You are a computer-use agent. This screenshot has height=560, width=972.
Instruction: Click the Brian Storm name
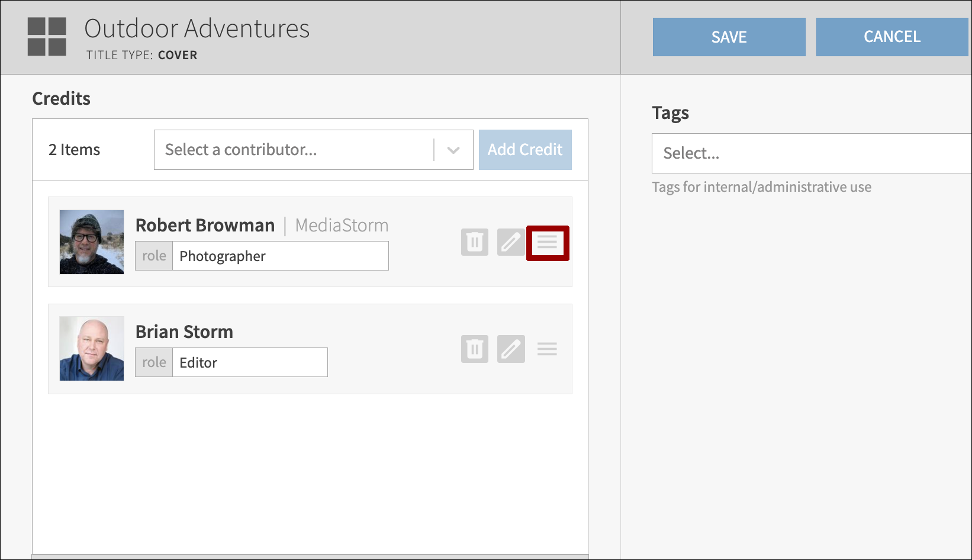(x=184, y=332)
